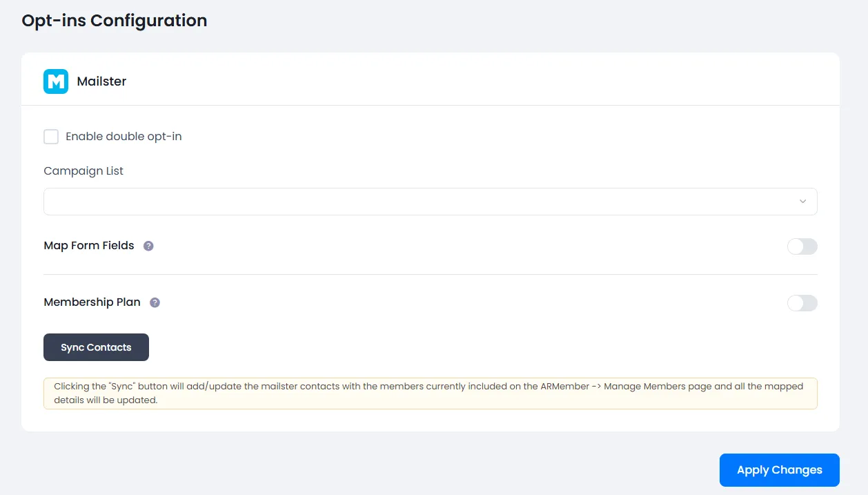868x495 pixels.
Task: Click the "Enable double opt-in" label text
Action: click(x=124, y=137)
